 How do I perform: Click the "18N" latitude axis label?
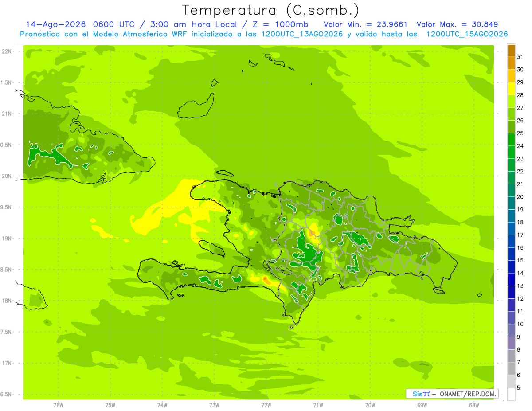coord(7,301)
